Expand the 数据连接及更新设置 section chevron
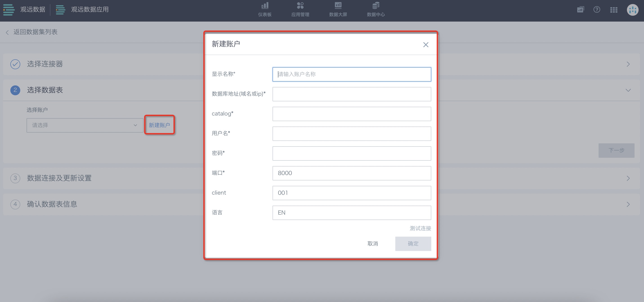644x302 pixels. point(628,178)
